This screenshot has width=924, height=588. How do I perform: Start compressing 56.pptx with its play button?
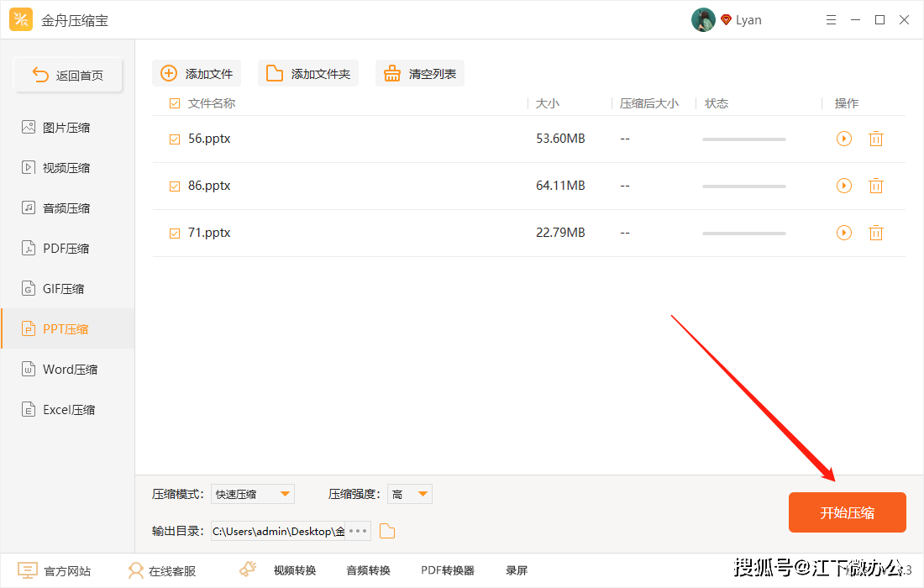pyautogui.click(x=843, y=139)
